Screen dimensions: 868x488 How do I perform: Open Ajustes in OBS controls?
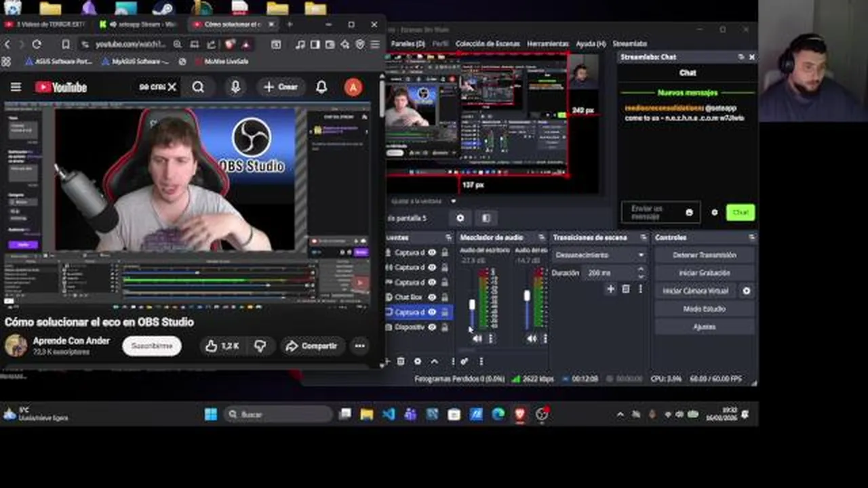tap(704, 327)
